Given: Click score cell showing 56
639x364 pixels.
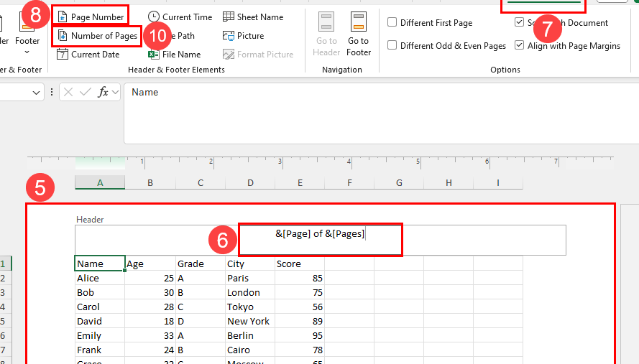Looking at the screenshot, I should coord(300,307).
